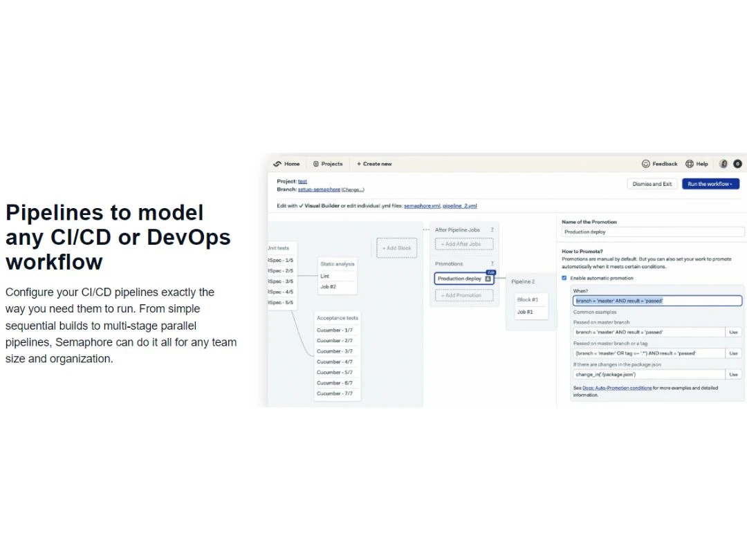Click the dashed Add Block button

tap(397, 248)
